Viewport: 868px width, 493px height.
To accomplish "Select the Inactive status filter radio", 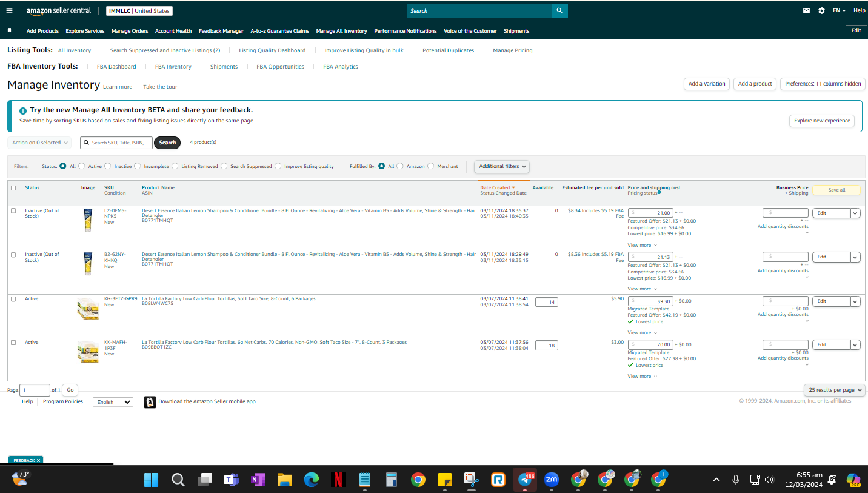I will [x=108, y=166].
